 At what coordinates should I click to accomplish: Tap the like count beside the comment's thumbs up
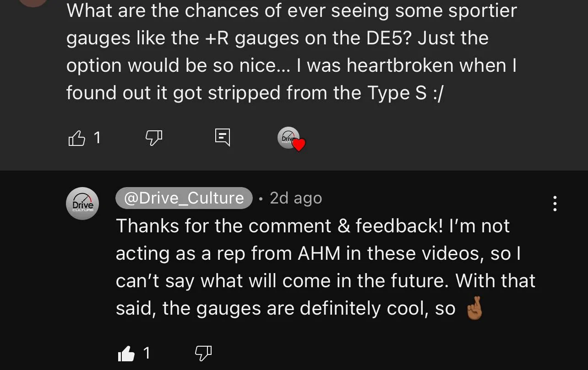[97, 138]
